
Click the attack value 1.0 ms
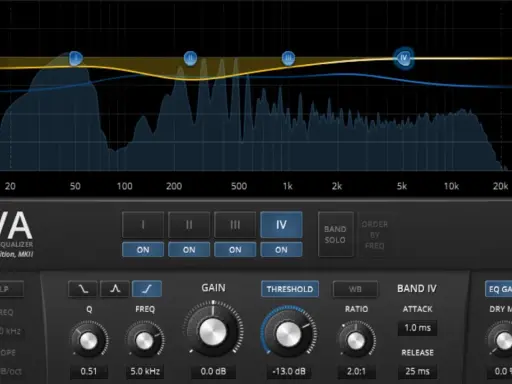tap(417, 328)
